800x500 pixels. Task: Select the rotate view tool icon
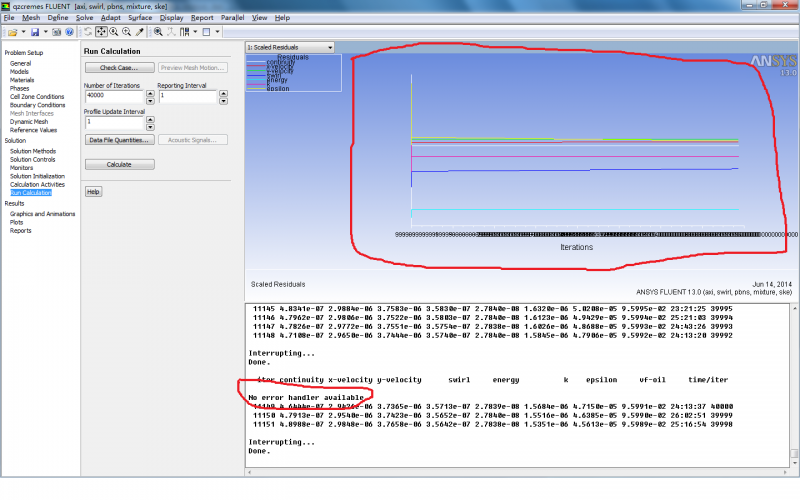[x=88, y=32]
